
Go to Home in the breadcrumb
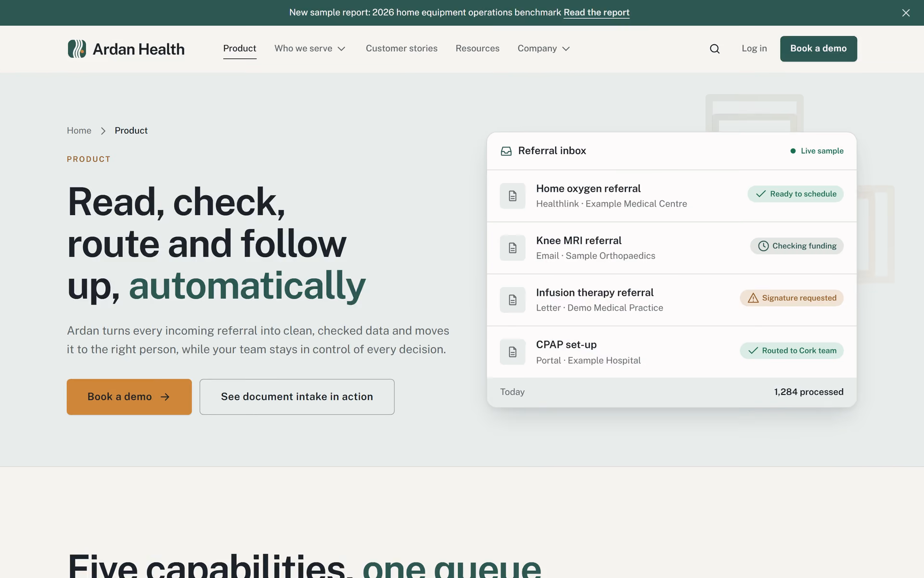pyautogui.click(x=79, y=131)
